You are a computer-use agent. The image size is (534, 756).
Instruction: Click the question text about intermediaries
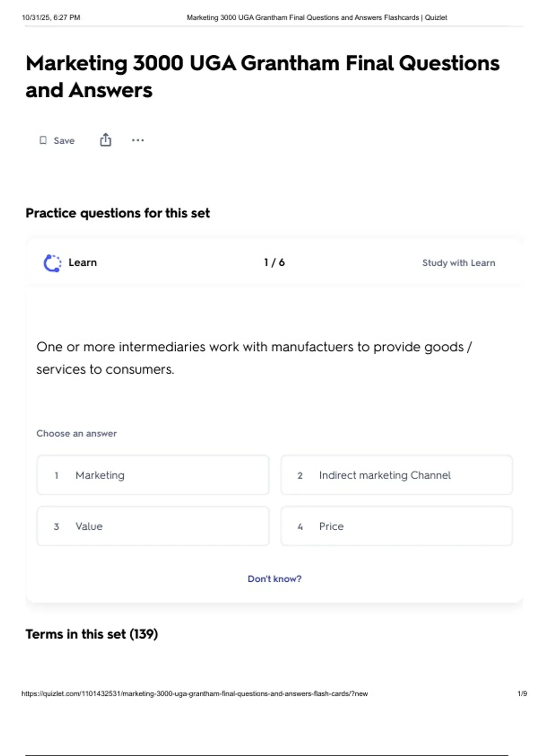(254, 358)
